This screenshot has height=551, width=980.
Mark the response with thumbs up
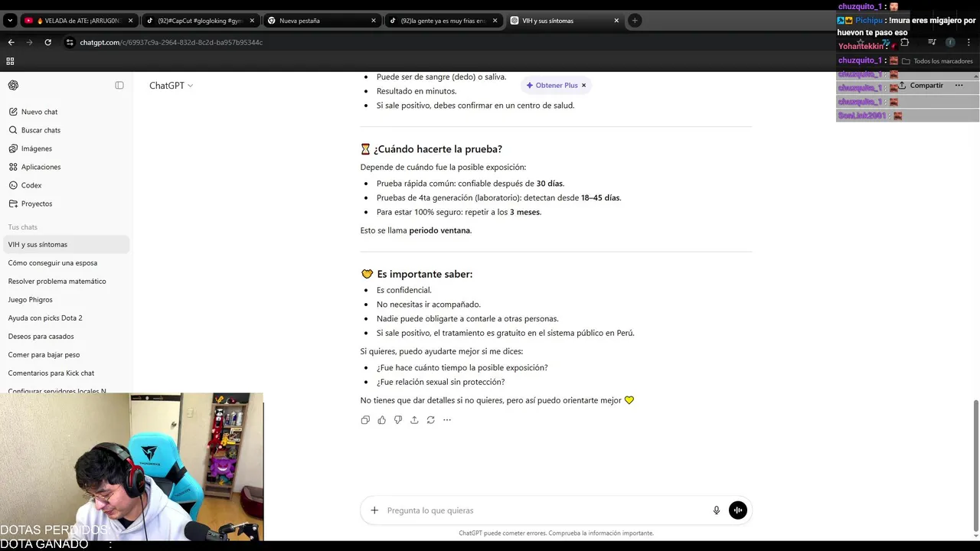[x=381, y=420]
